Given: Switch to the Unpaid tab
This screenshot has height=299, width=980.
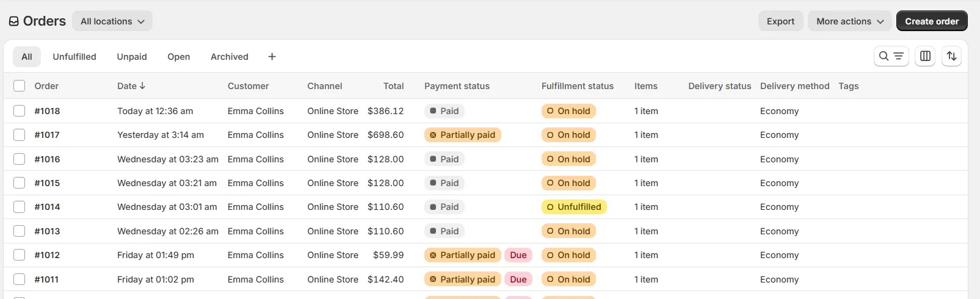Looking at the screenshot, I should point(132,57).
